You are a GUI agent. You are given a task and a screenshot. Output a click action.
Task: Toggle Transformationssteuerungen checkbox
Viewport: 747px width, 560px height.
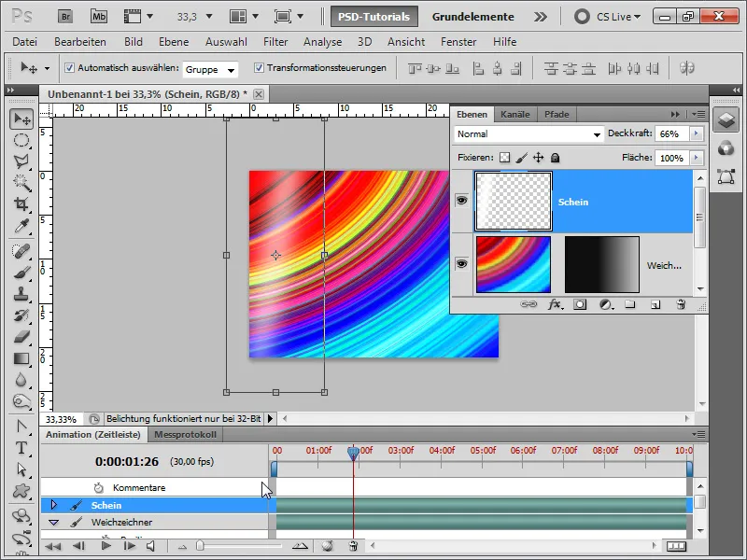259,67
